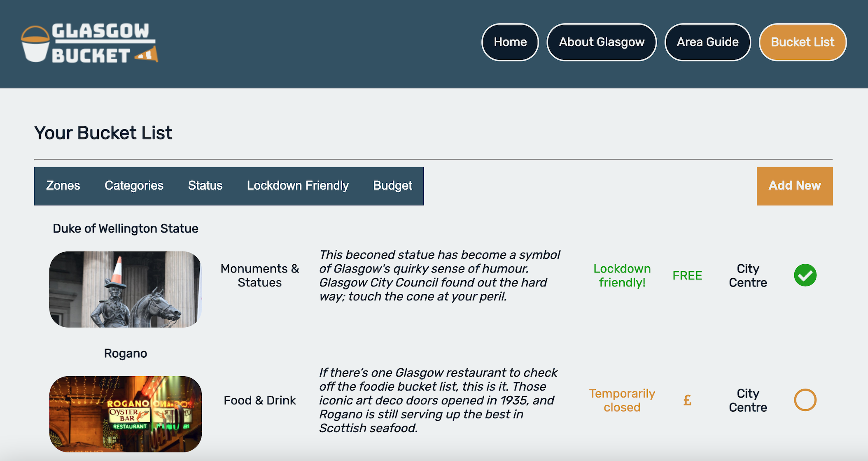Select the Area Guide navigation tab
Screen dimensions: 868x461
pyautogui.click(x=707, y=42)
